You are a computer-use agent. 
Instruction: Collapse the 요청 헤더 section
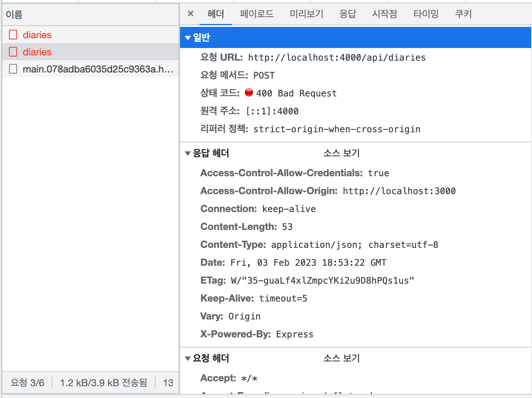coord(188,358)
